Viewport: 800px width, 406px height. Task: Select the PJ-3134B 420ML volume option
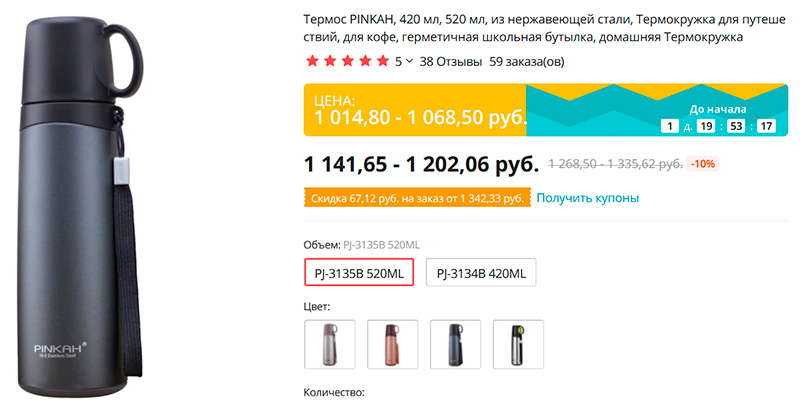click(482, 273)
